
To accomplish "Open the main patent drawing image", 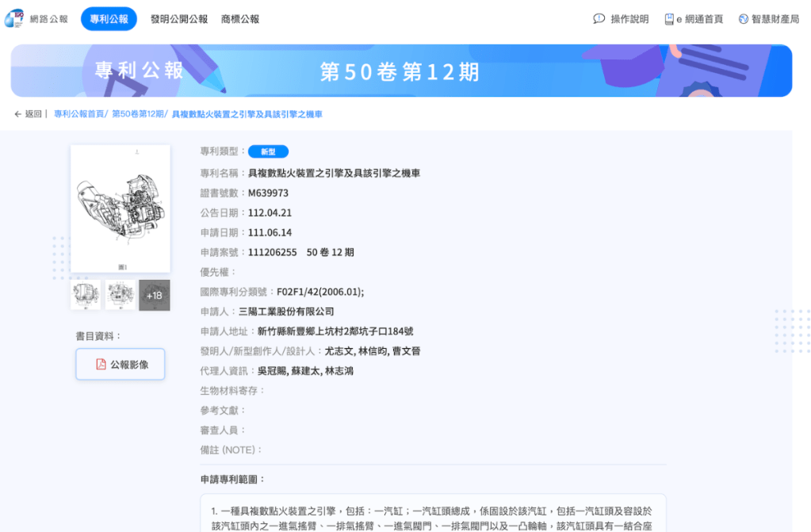I will (121, 209).
